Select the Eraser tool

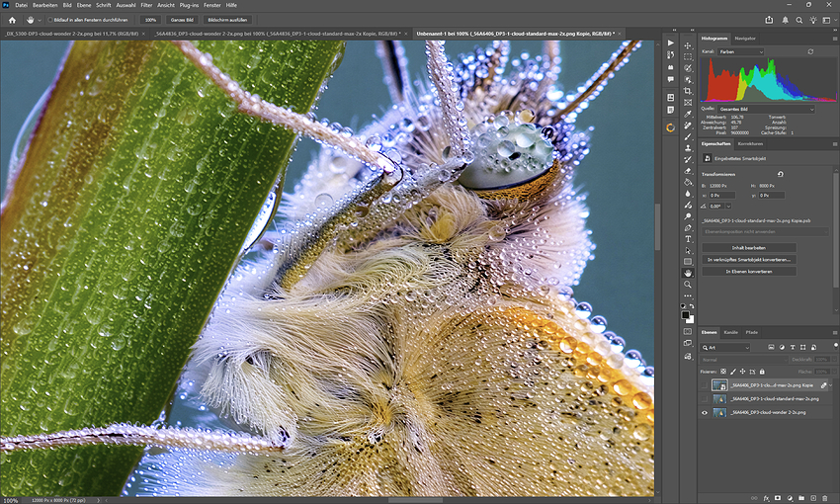[688, 171]
